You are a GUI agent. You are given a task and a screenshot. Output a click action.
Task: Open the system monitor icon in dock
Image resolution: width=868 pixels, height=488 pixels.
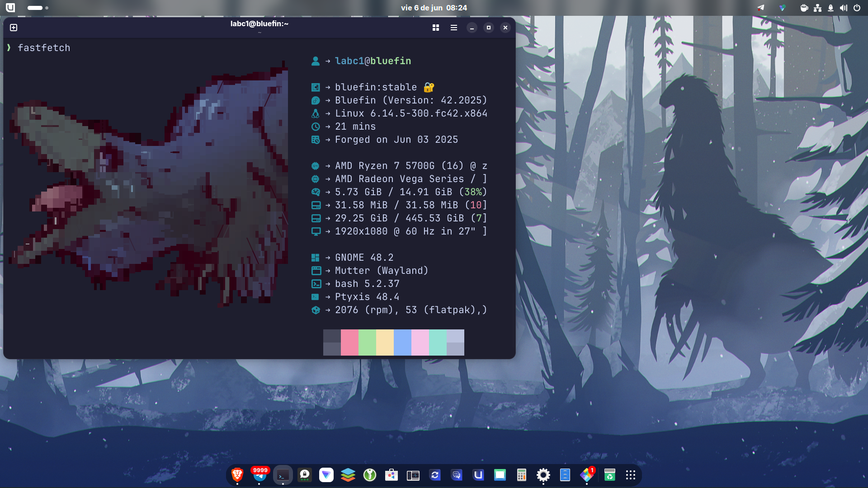tap(413, 475)
